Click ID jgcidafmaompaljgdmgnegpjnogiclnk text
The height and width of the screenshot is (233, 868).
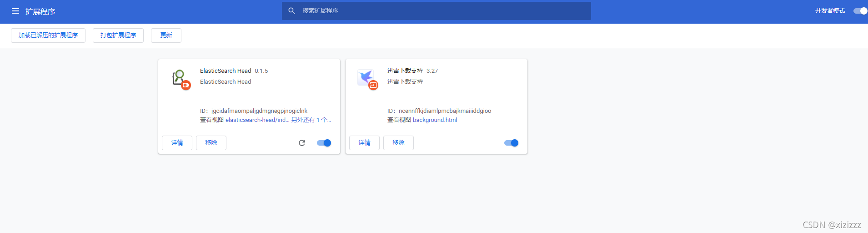(x=254, y=111)
